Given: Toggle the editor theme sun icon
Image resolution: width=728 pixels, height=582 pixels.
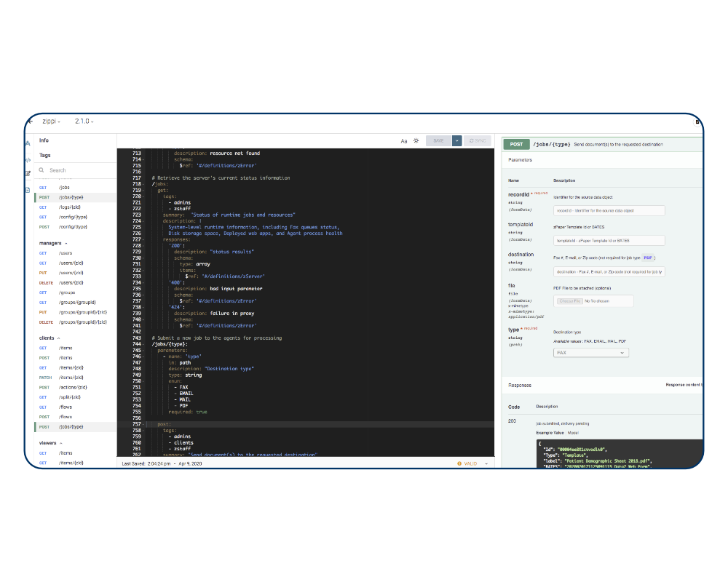Looking at the screenshot, I should pos(416,140).
